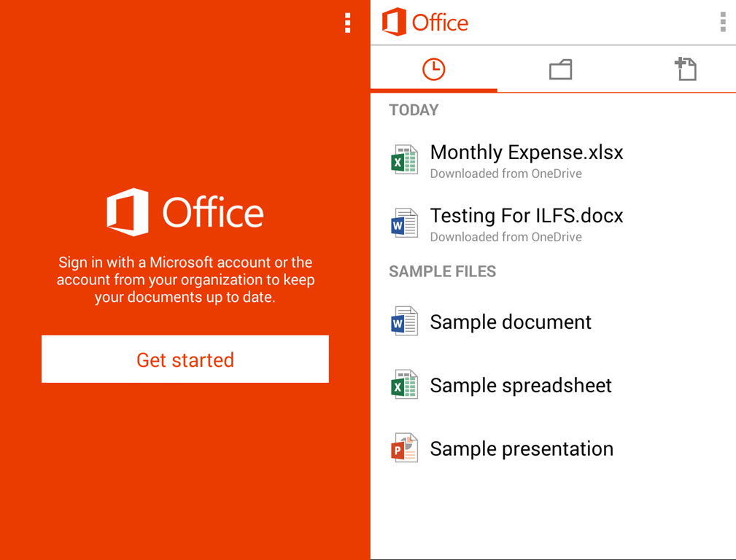Viewport: 736px width, 560px height.
Task: Click the TODAY section header
Action: tap(414, 110)
